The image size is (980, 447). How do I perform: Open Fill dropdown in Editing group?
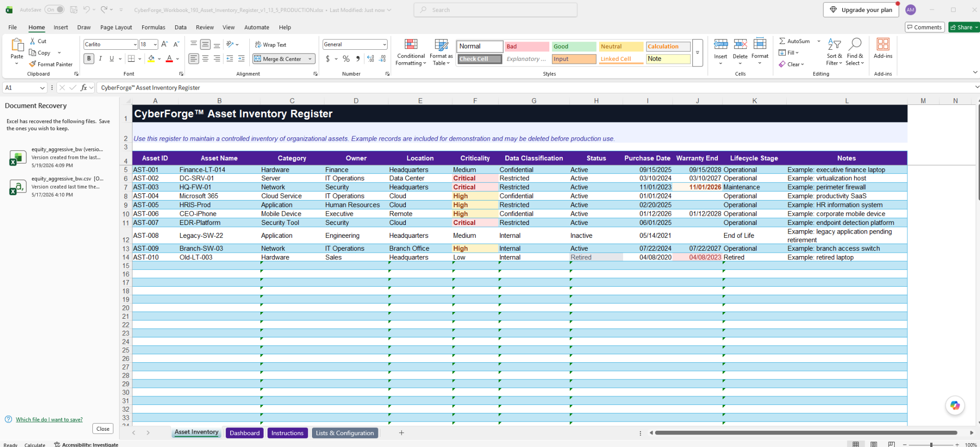coord(789,53)
